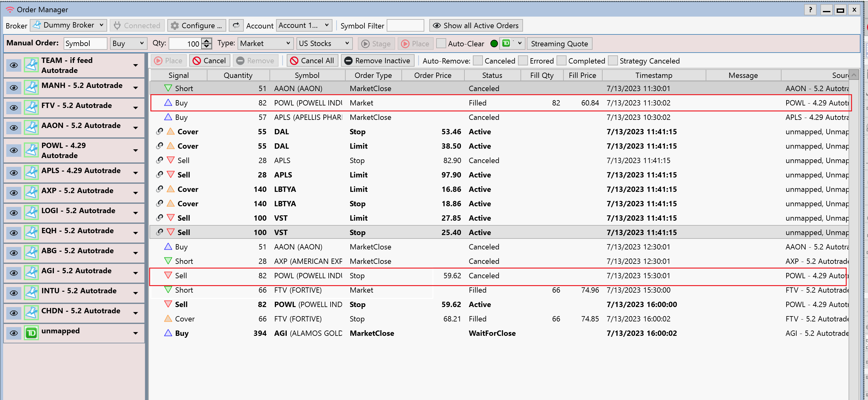Click the Cancel All orders button
Viewport: 868px width, 400px height.
tap(312, 61)
